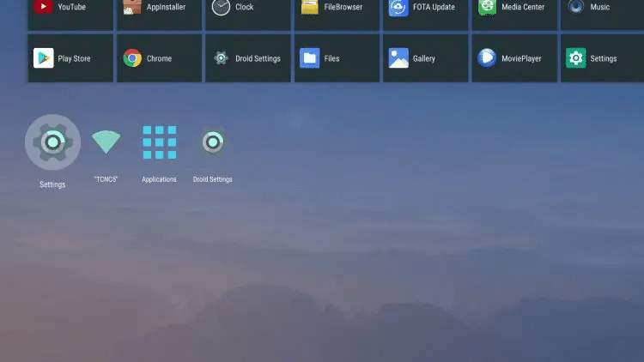The width and height of the screenshot is (644, 362).
Task: Open the Clock app
Action: pyautogui.click(x=248, y=14)
